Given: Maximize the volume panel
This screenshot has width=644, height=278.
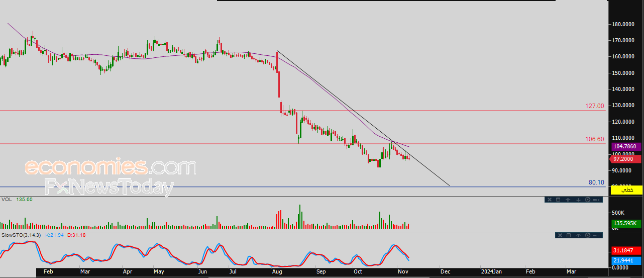Looking at the screenshot, I should (x=558, y=200).
